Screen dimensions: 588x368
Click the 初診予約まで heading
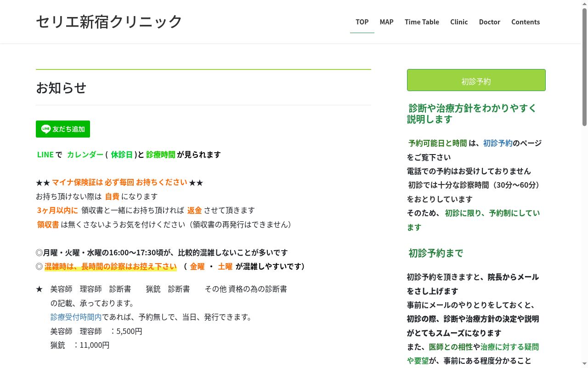click(435, 253)
